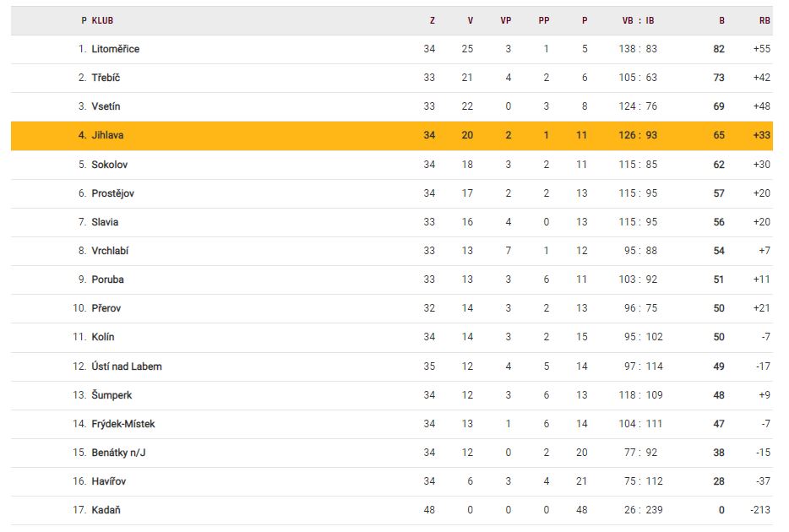The width and height of the screenshot is (789, 532).
Task: Select the Slavia club entry
Action: tap(105, 222)
